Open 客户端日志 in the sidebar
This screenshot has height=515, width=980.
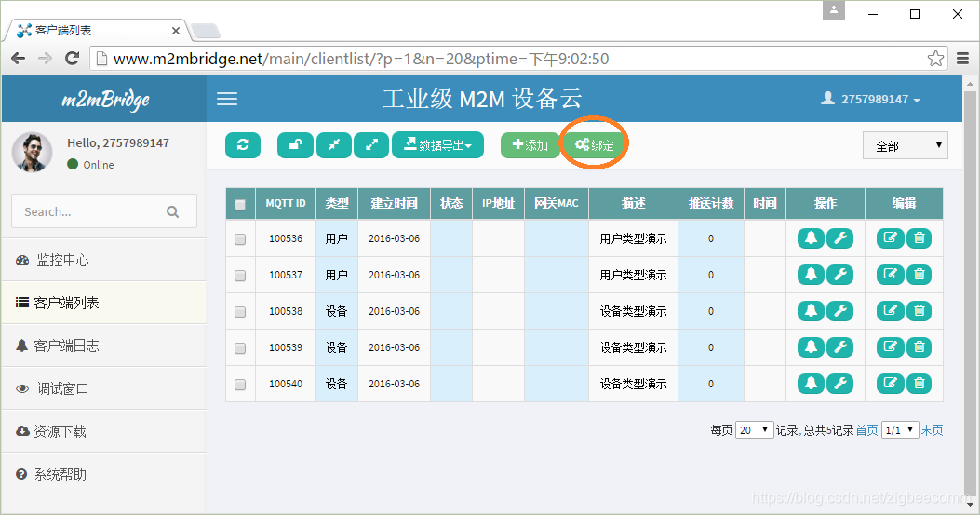tap(103, 346)
